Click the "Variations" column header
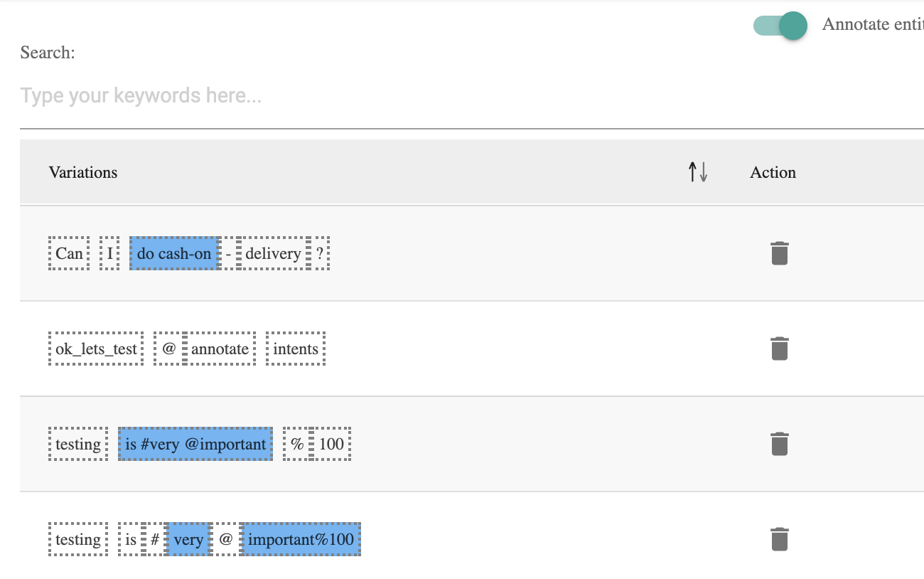The image size is (924, 579). (83, 172)
